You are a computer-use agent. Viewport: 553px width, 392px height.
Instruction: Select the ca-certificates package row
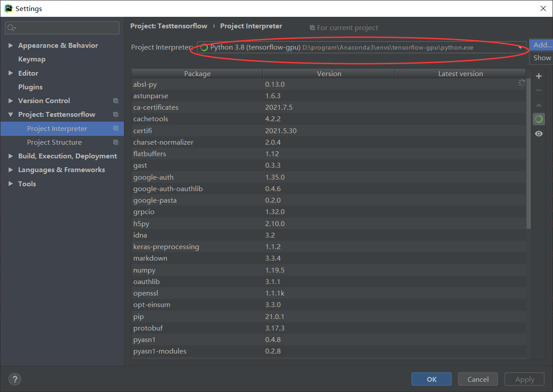click(x=329, y=108)
